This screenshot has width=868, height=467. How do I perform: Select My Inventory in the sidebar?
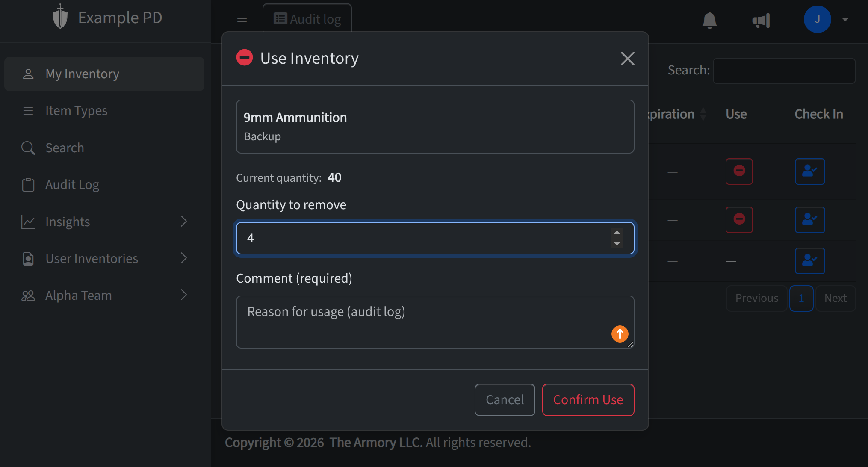pyautogui.click(x=82, y=74)
